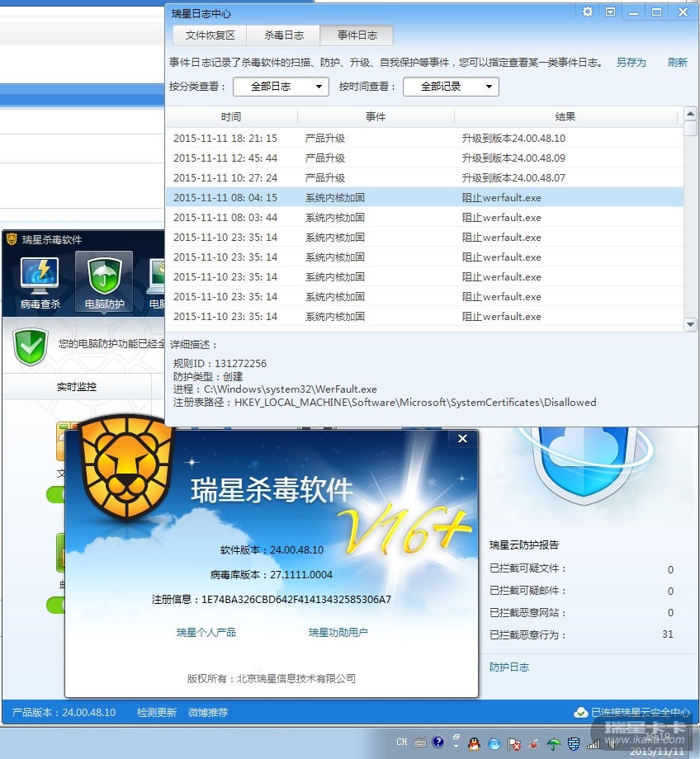Viewport: 700px width, 759px height.
Task: Click 已拦截恶意行为 count 31
Action: 668,634
